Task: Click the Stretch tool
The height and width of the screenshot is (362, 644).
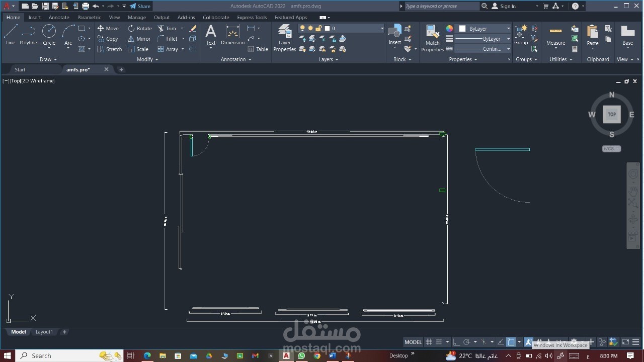Action: [x=110, y=49]
